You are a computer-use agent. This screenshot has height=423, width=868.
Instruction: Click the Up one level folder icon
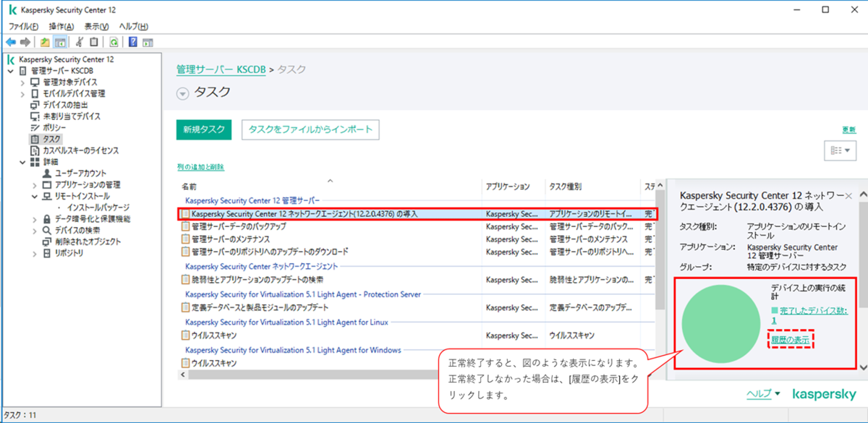[46, 42]
